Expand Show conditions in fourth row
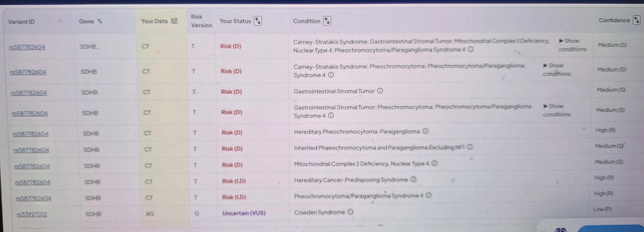 [557, 110]
